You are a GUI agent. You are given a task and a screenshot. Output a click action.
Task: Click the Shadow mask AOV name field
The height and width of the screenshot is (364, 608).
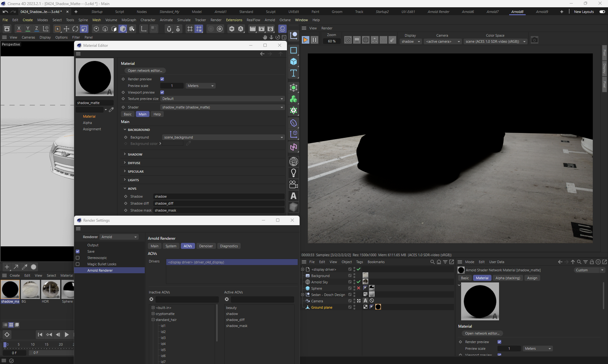[x=218, y=210]
